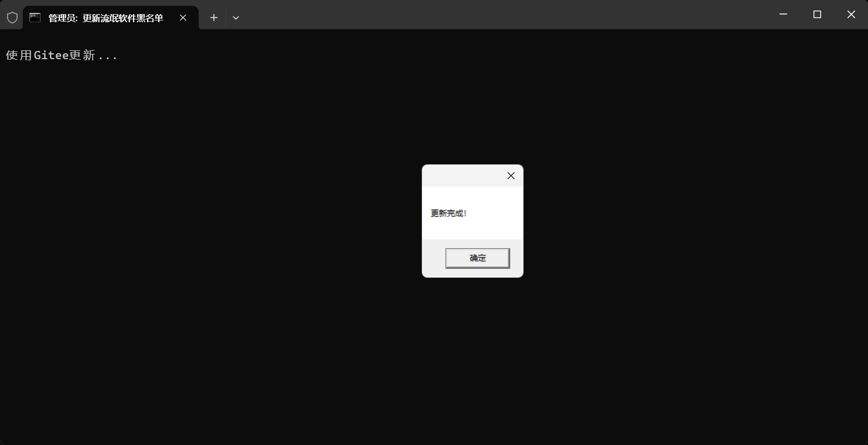
Task: Close the 更新完成 dialog with its X
Action: (x=511, y=176)
